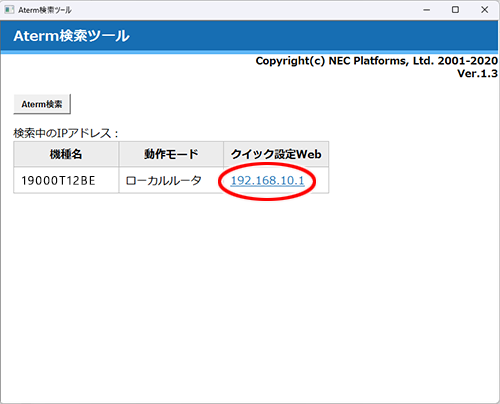
Task: Click the Ver.1.3 version text
Action: 477,74
